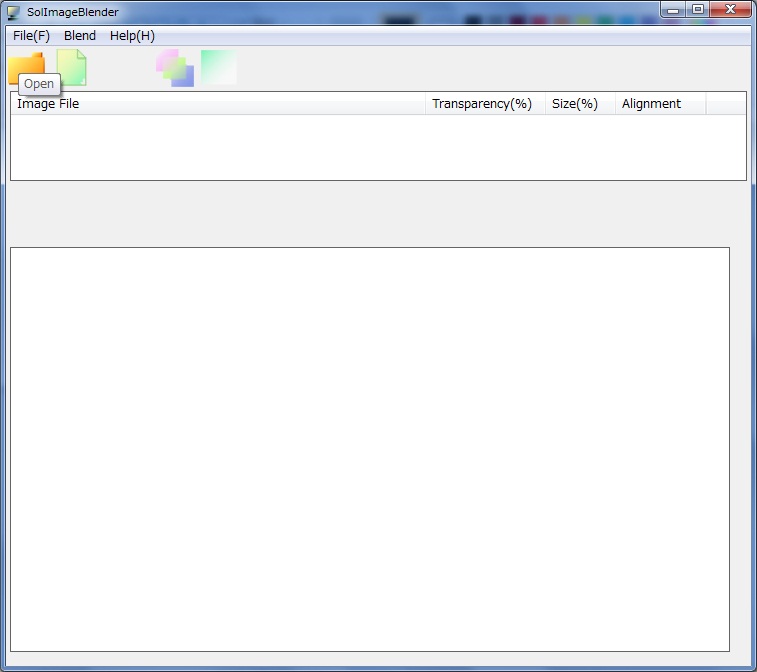Open the Blend menu
Viewport: 757px width, 672px height.
point(80,36)
